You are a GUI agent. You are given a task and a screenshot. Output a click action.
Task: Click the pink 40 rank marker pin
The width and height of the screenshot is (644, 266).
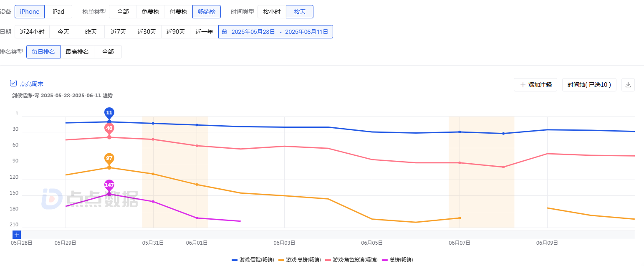109,128
